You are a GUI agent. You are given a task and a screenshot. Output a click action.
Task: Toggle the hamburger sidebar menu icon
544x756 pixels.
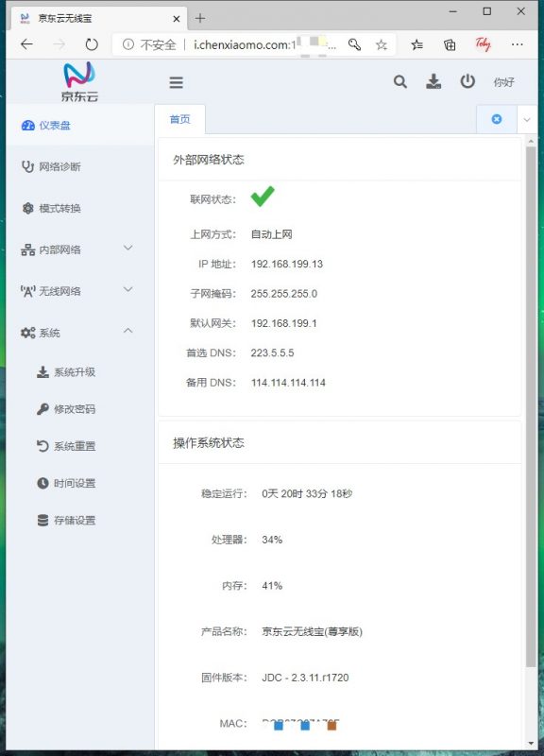(x=176, y=82)
